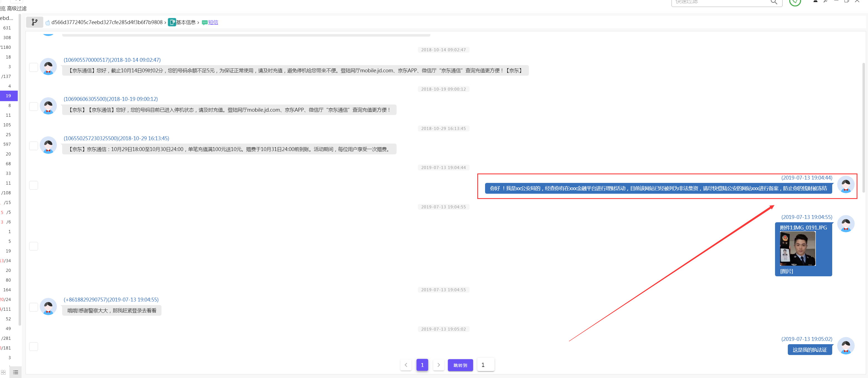Click the green 短信 chat bubble icon

tap(205, 22)
